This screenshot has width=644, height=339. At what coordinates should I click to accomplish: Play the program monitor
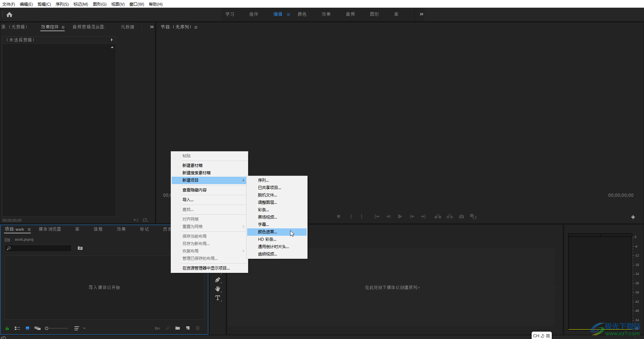pos(400,217)
